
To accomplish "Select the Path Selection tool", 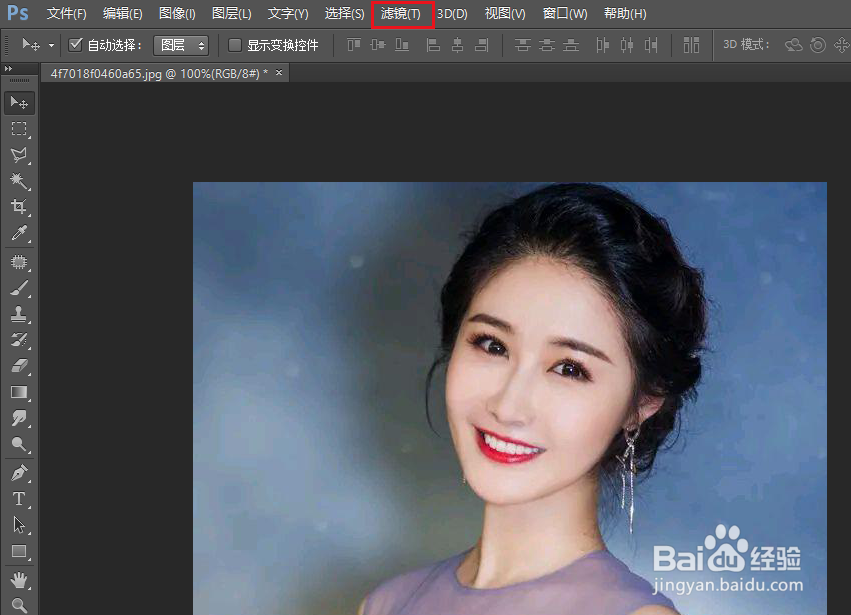I will (20, 525).
